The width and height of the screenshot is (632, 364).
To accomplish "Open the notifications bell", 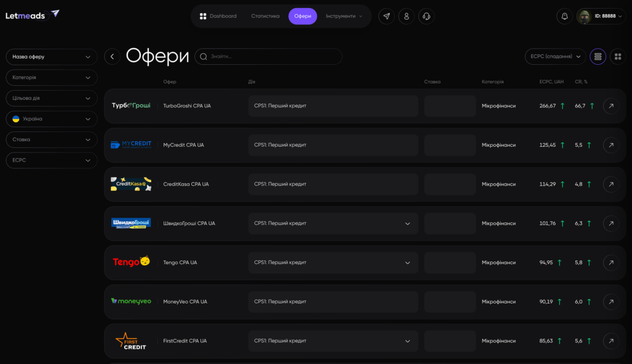I will coord(564,16).
